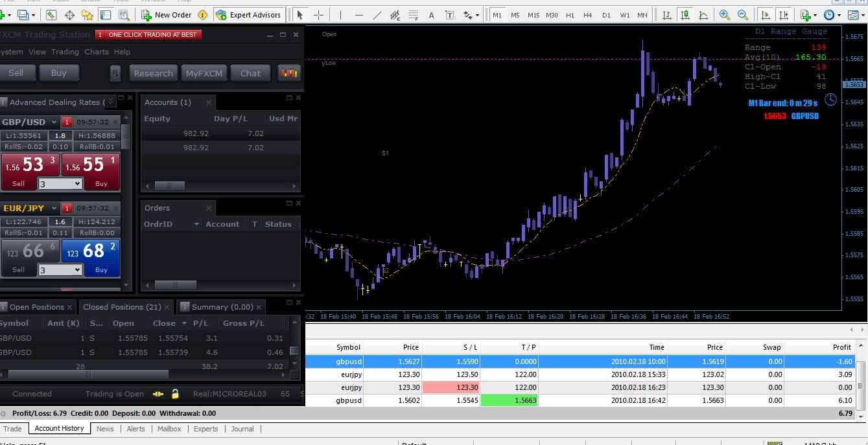Open the OrdrID column dropdown arrow
Viewport: 868px width, 445px height.
196,224
